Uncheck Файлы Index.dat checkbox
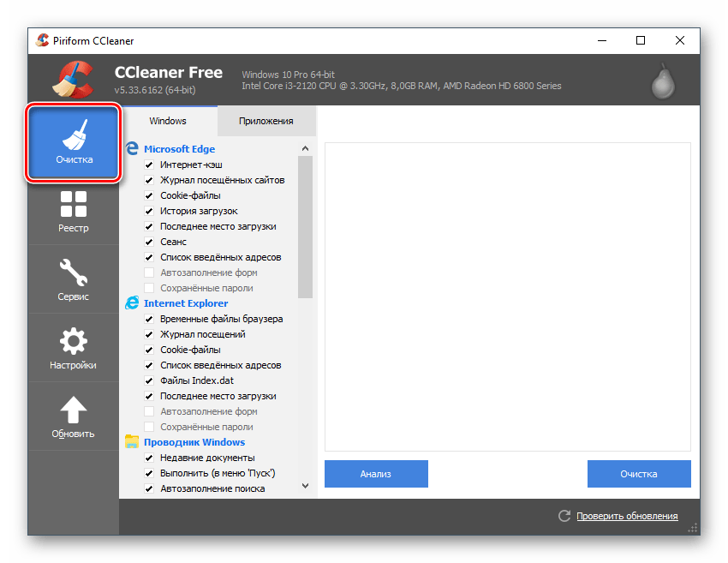This screenshot has height=563, width=728. tap(150, 380)
